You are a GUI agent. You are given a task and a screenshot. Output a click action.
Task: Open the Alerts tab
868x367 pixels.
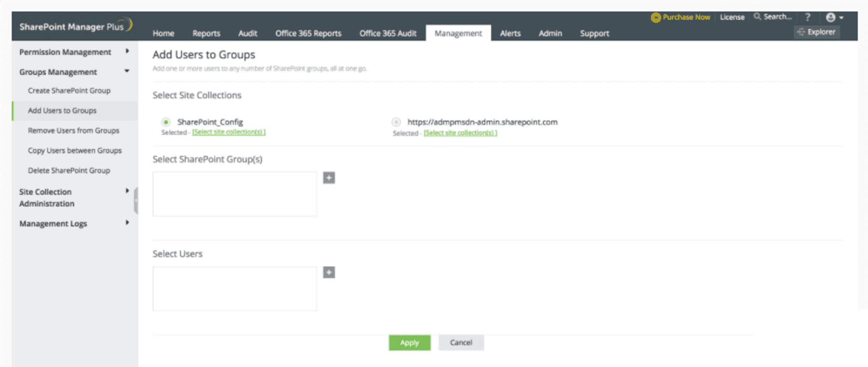pyautogui.click(x=510, y=33)
